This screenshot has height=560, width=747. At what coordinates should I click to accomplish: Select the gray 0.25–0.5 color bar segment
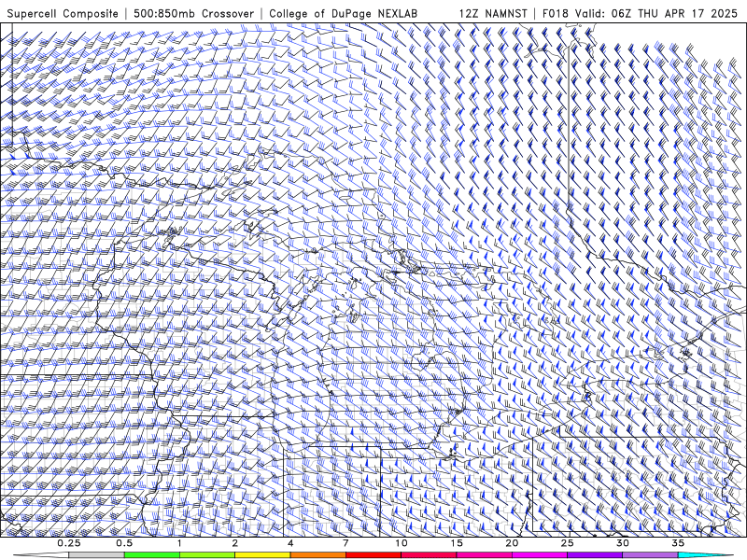click(x=96, y=555)
